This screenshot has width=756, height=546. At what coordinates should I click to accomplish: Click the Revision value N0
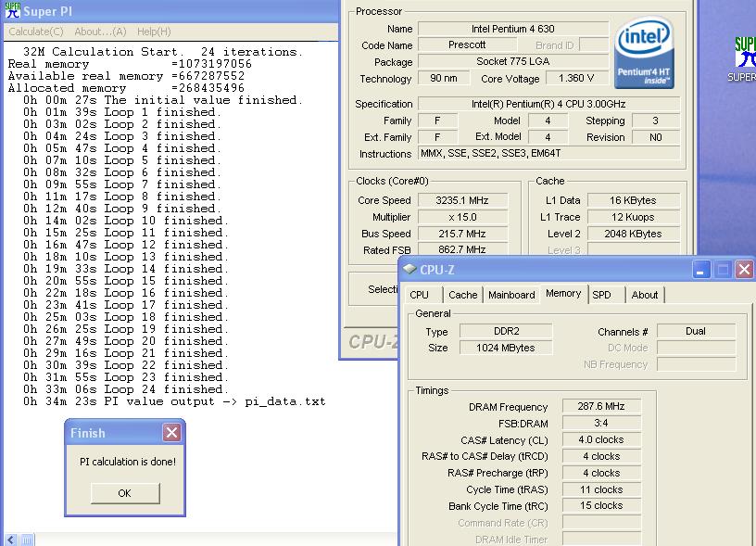(656, 137)
